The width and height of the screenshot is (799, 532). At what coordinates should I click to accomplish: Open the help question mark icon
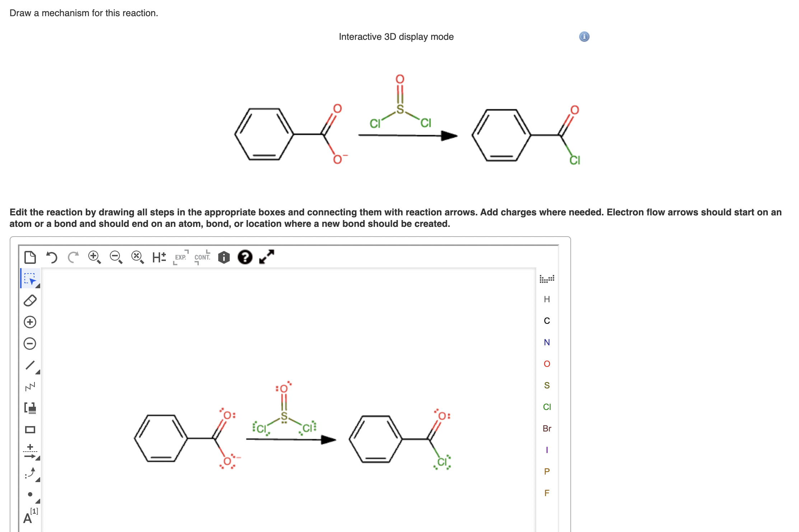click(244, 257)
